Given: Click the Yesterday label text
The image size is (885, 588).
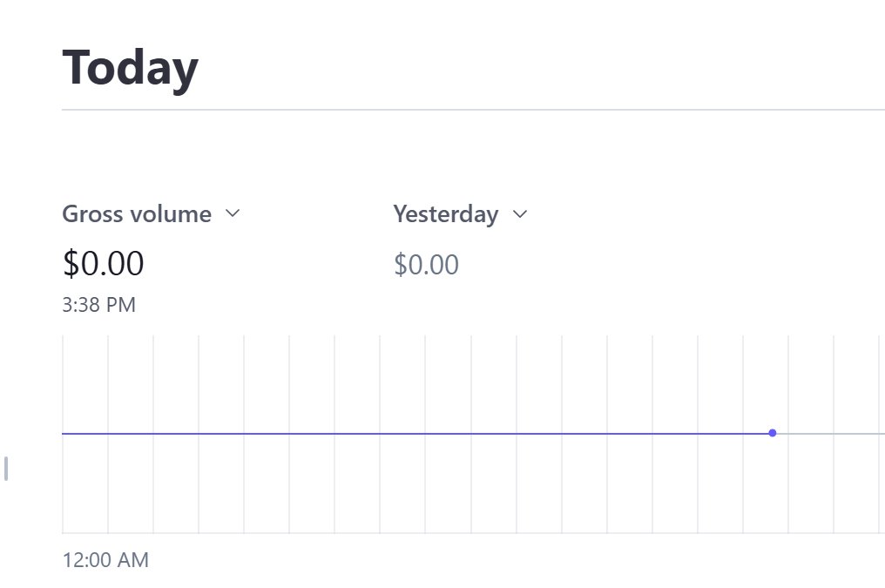Looking at the screenshot, I should [x=446, y=214].
